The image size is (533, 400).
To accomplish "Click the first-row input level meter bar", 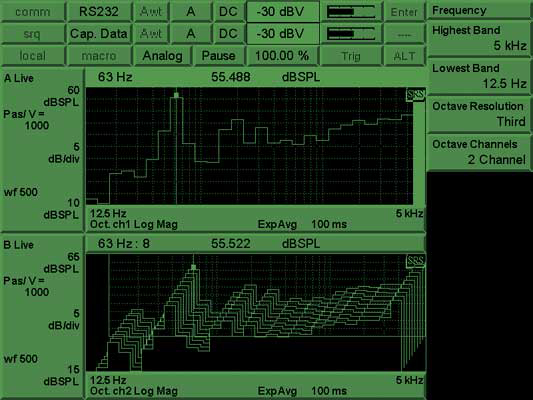I will [351, 12].
